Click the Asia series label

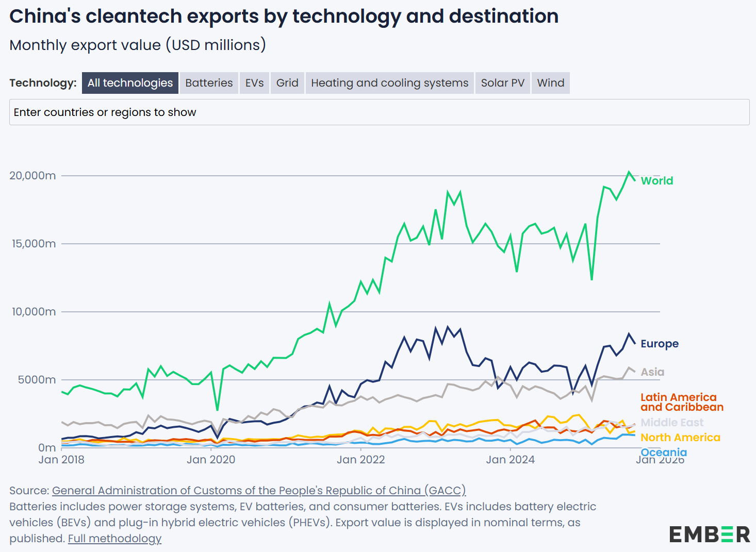tap(651, 372)
